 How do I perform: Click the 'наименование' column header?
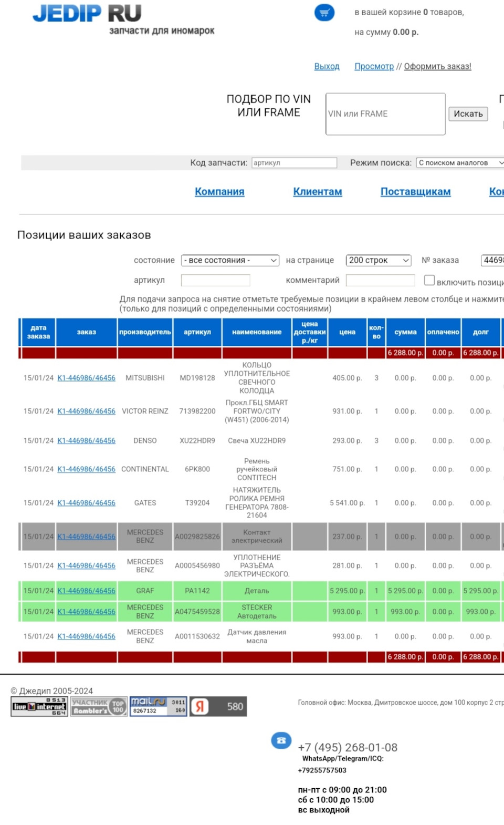point(257,332)
